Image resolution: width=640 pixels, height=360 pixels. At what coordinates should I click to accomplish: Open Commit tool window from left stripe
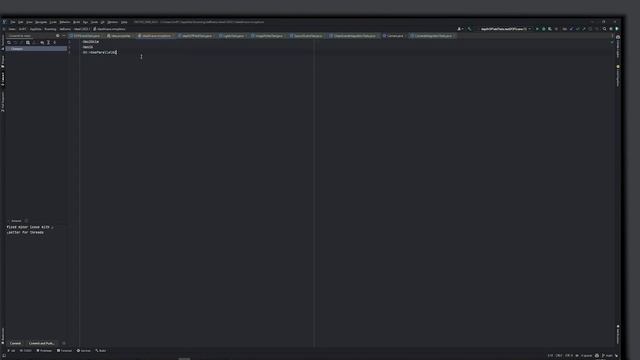pyautogui.click(x=3, y=78)
